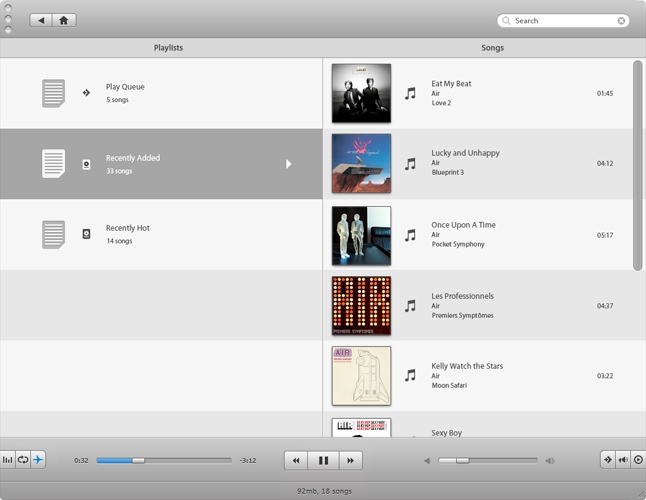Screen dimensions: 646x500
Task: Expand the Recently Added playlist arrow
Action: pos(289,164)
